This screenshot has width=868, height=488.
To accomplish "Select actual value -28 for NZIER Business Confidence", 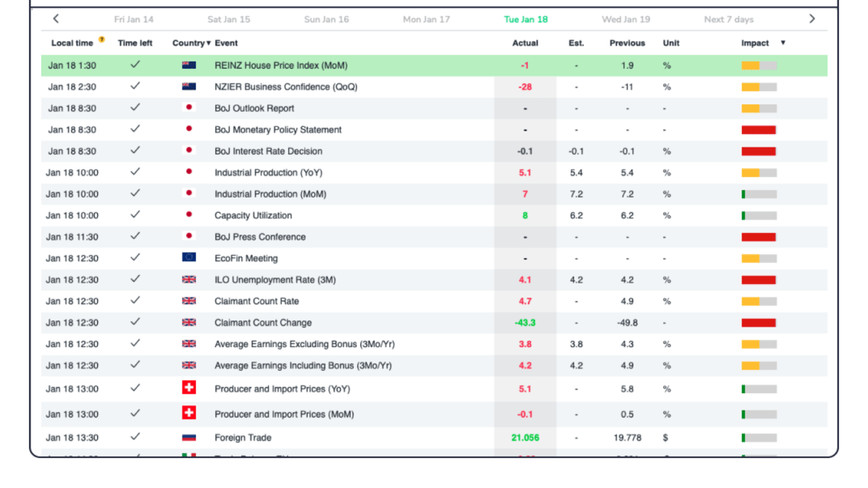I will click(x=525, y=87).
